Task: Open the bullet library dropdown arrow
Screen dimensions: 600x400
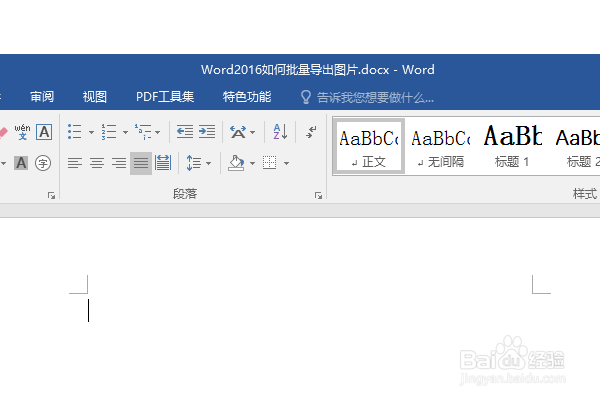Action: (x=91, y=132)
